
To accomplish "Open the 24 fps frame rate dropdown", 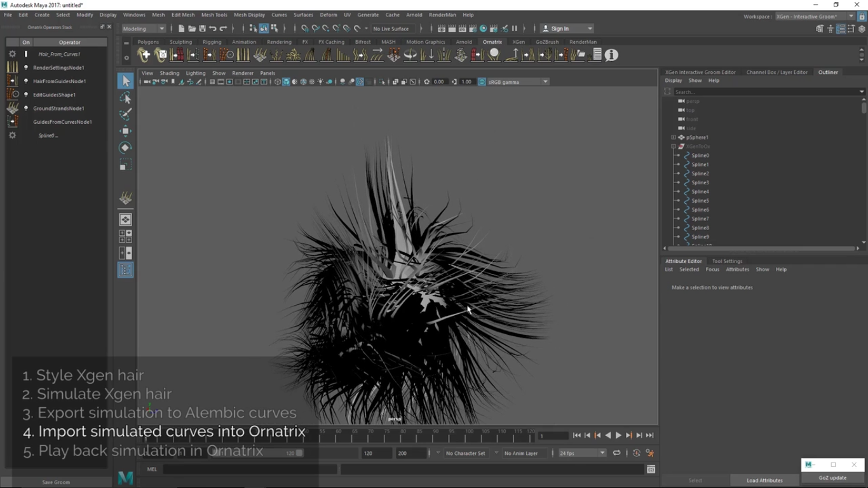I will pyautogui.click(x=583, y=453).
